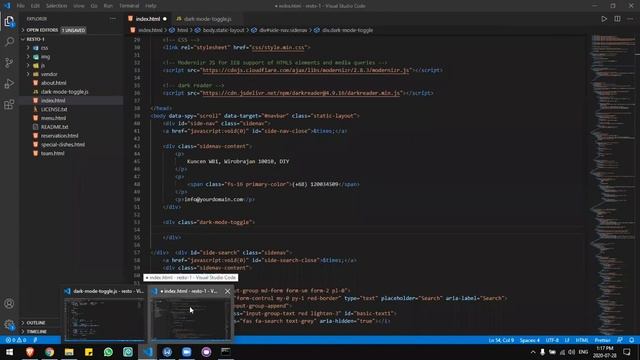Screen dimensions: 640x360
Task: Open the Search view in activity bar
Action: click(x=9, y=42)
